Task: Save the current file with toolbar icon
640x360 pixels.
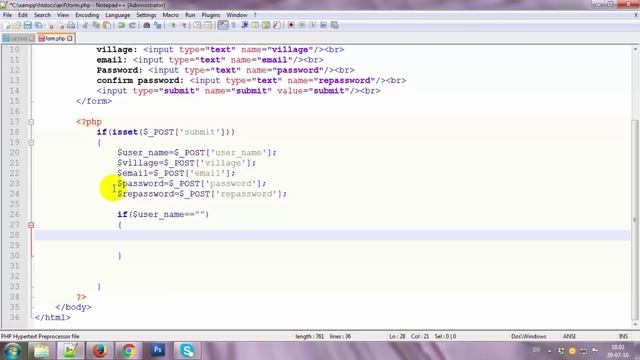Action: tap(27, 25)
